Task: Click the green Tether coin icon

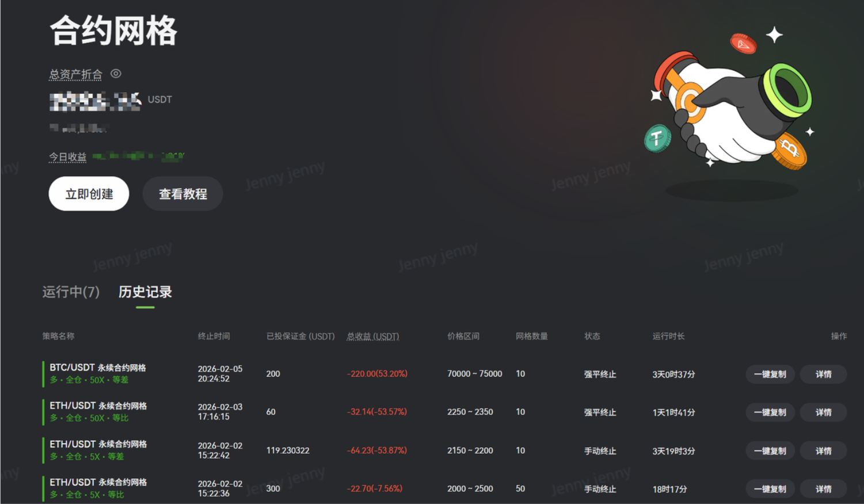Action: point(657,138)
